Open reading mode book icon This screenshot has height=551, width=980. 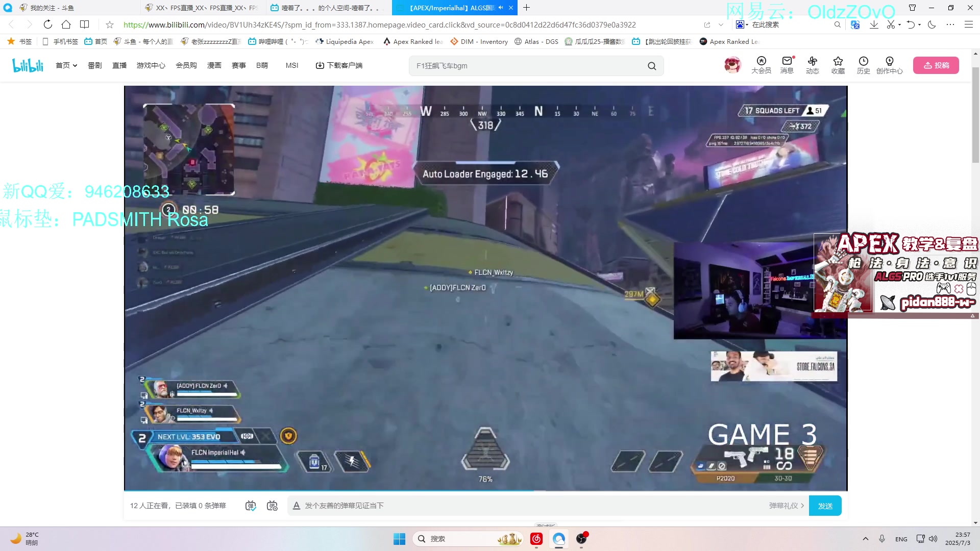(85, 24)
